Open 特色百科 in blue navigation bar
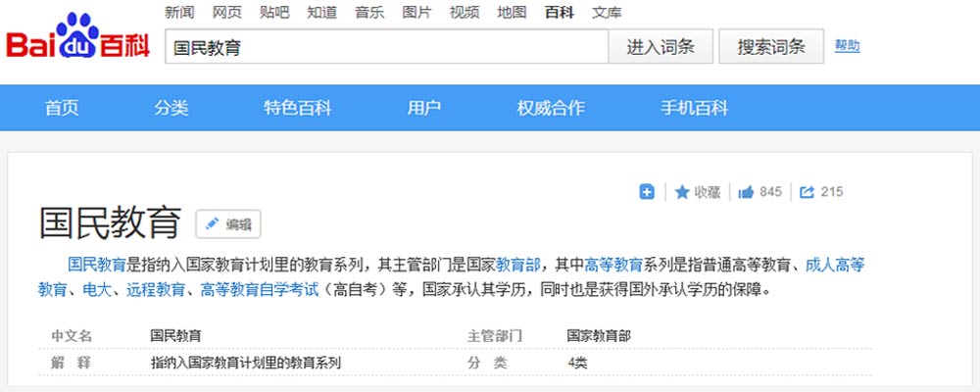Image resolution: width=980 pixels, height=392 pixels. click(298, 108)
